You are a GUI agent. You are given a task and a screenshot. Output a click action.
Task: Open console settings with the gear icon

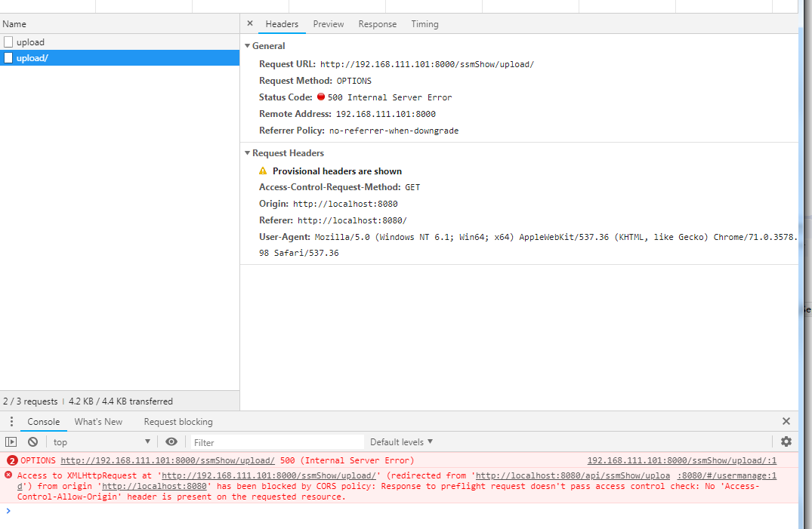click(x=786, y=441)
